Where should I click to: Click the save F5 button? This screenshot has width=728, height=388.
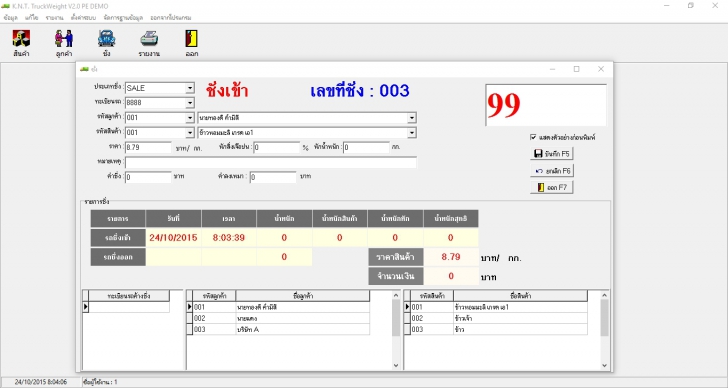(x=552, y=154)
